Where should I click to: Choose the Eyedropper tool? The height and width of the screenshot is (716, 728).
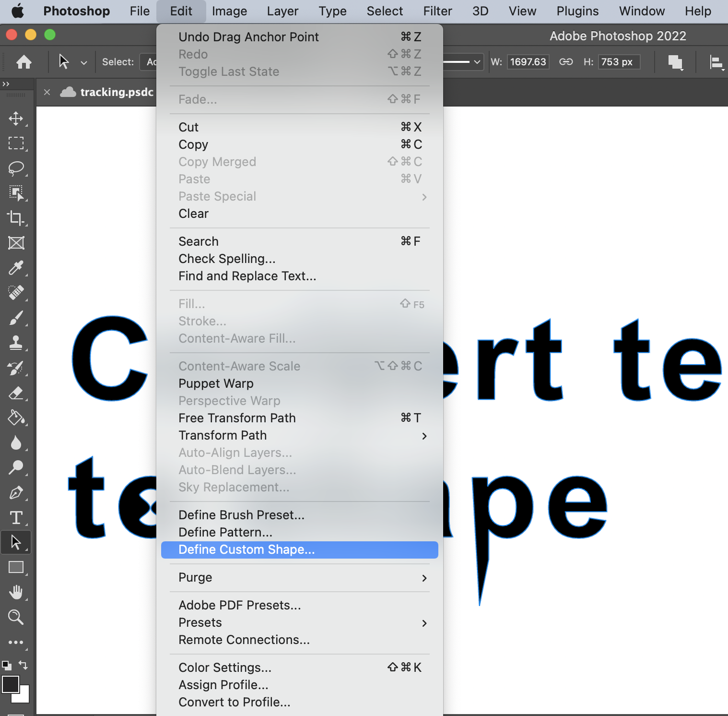[16, 268]
